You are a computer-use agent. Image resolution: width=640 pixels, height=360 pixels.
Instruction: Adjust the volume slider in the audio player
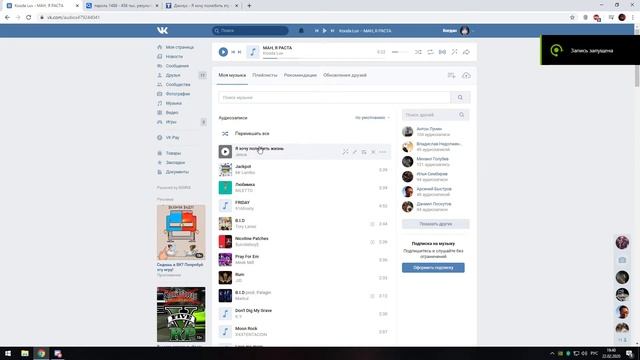(x=399, y=52)
